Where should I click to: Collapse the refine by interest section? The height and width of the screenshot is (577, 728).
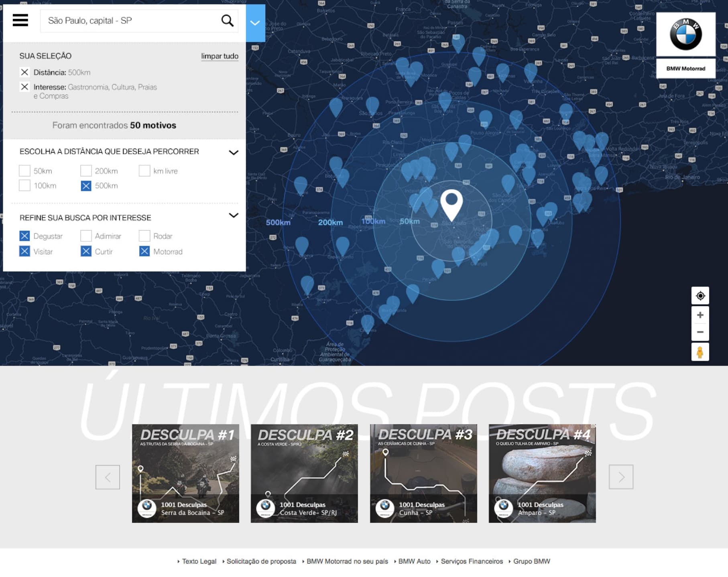(233, 215)
